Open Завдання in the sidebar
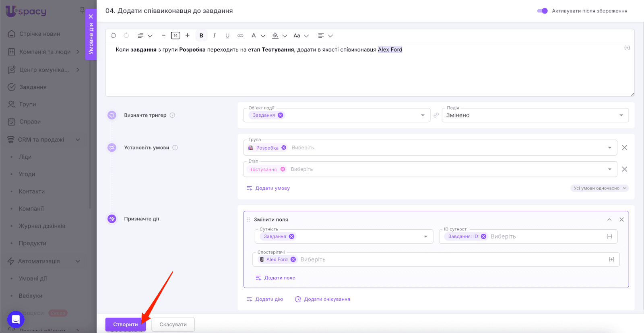644x333 pixels. 33,87
